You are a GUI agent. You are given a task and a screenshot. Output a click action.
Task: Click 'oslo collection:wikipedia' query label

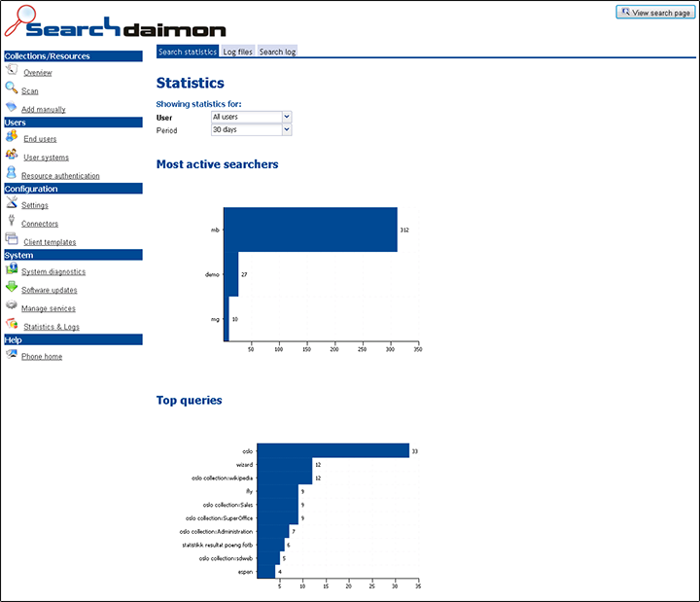tap(222, 478)
